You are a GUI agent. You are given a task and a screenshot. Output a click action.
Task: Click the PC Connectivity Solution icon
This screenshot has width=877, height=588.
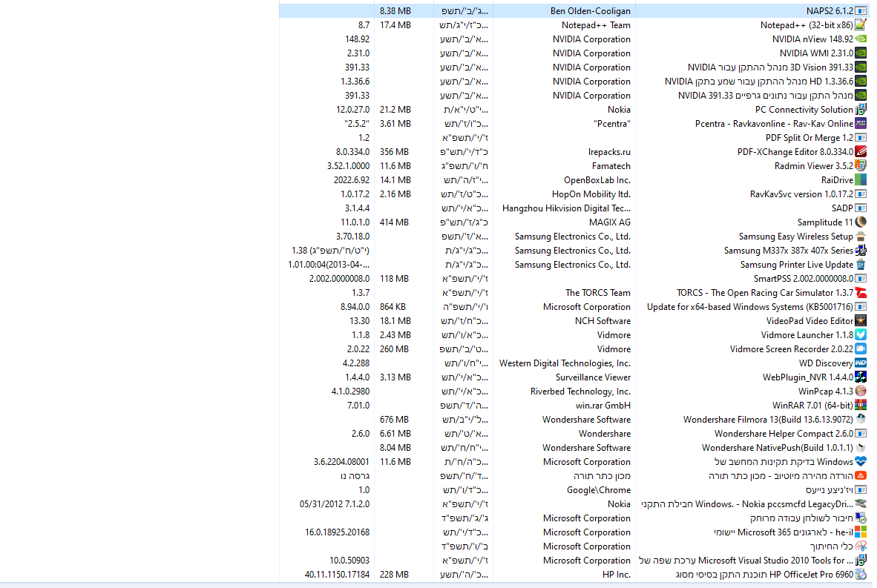[x=861, y=110]
